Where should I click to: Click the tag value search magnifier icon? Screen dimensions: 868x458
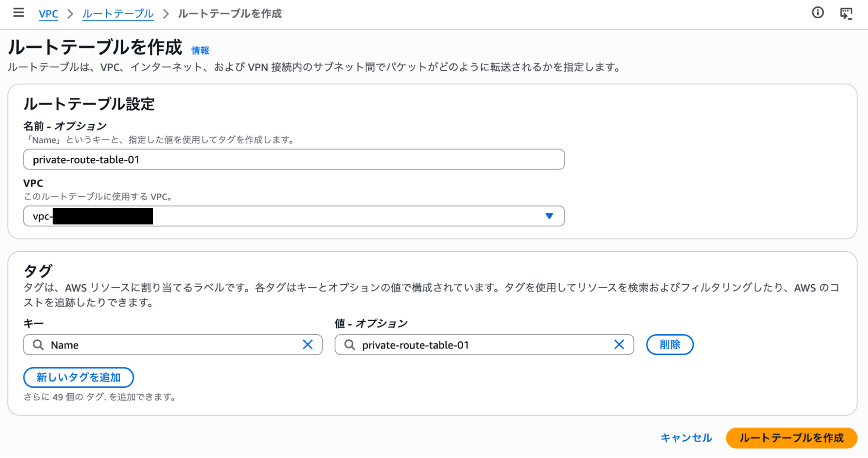[x=350, y=345]
